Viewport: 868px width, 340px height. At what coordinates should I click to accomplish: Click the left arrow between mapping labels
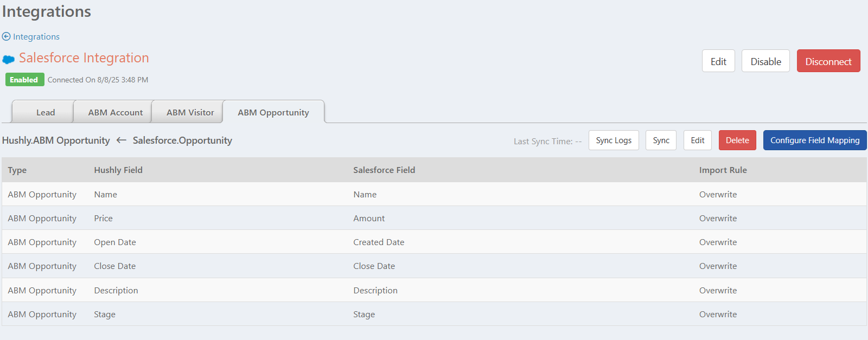tap(122, 140)
